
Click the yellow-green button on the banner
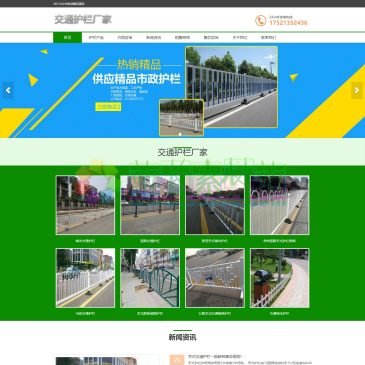click(108, 107)
